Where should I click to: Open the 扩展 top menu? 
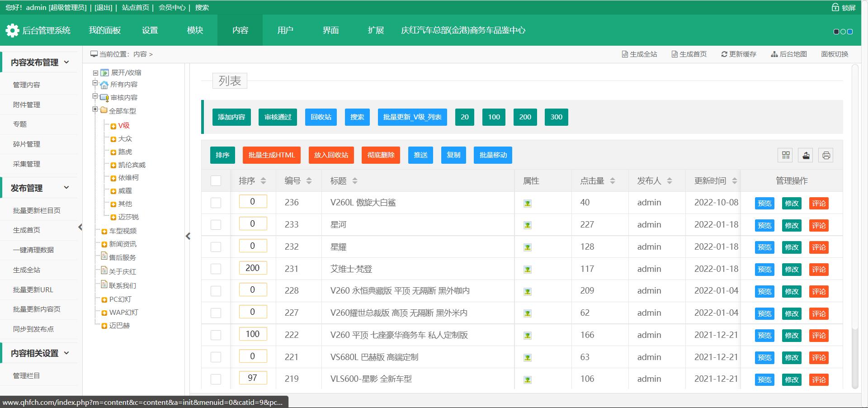pos(376,30)
